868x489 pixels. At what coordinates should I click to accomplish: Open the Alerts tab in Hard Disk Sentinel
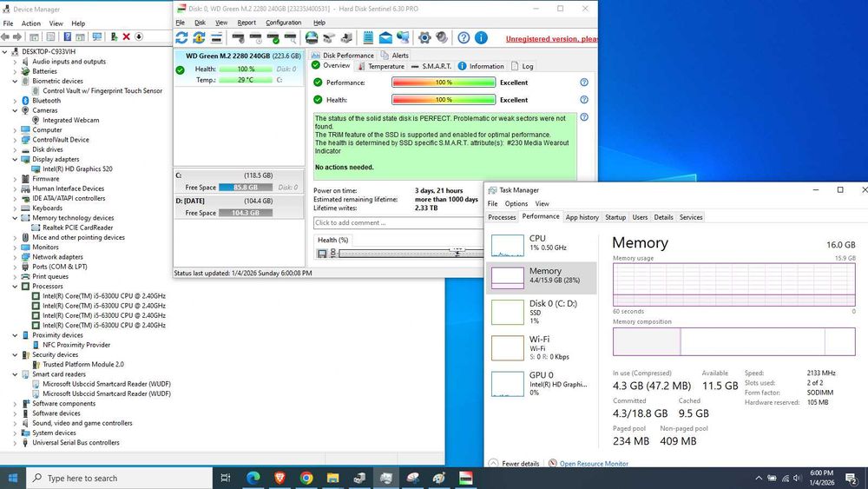395,56
